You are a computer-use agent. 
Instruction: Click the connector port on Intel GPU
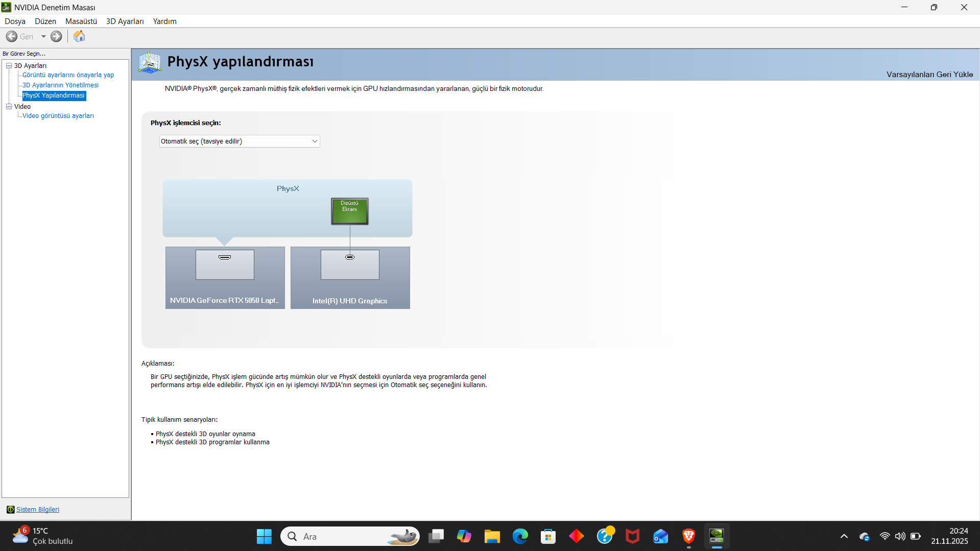click(350, 257)
